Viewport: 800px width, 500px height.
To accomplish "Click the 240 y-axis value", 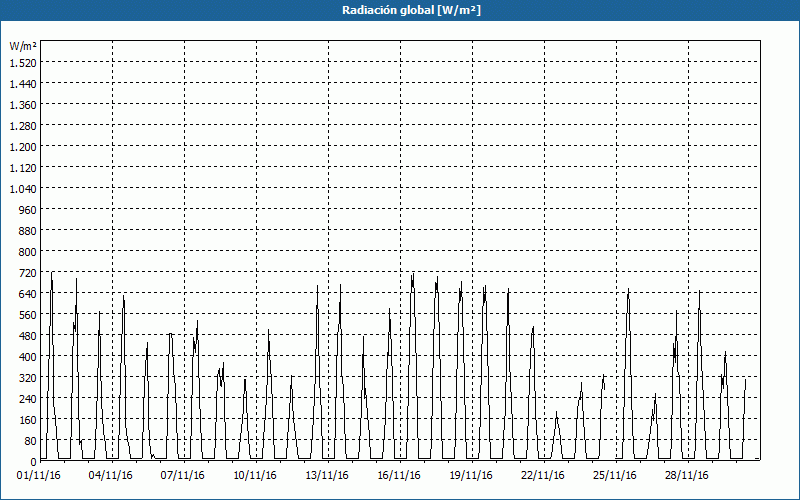I will click(x=27, y=399).
